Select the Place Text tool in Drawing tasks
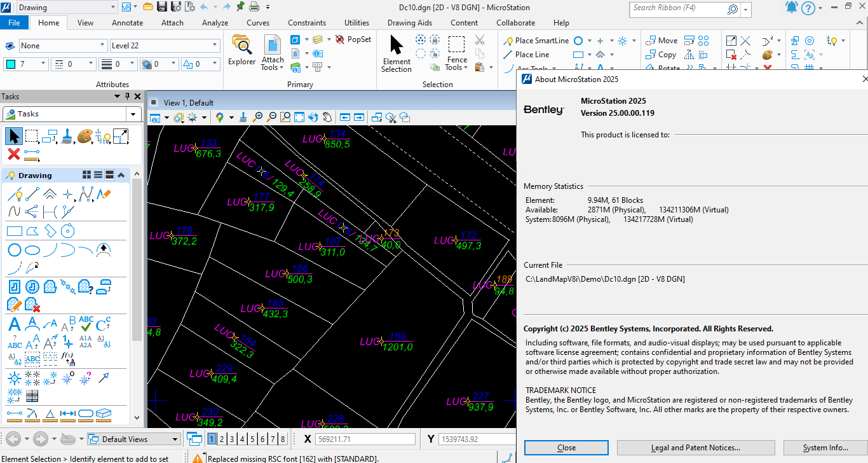The image size is (868, 463). click(x=15, y=324)
